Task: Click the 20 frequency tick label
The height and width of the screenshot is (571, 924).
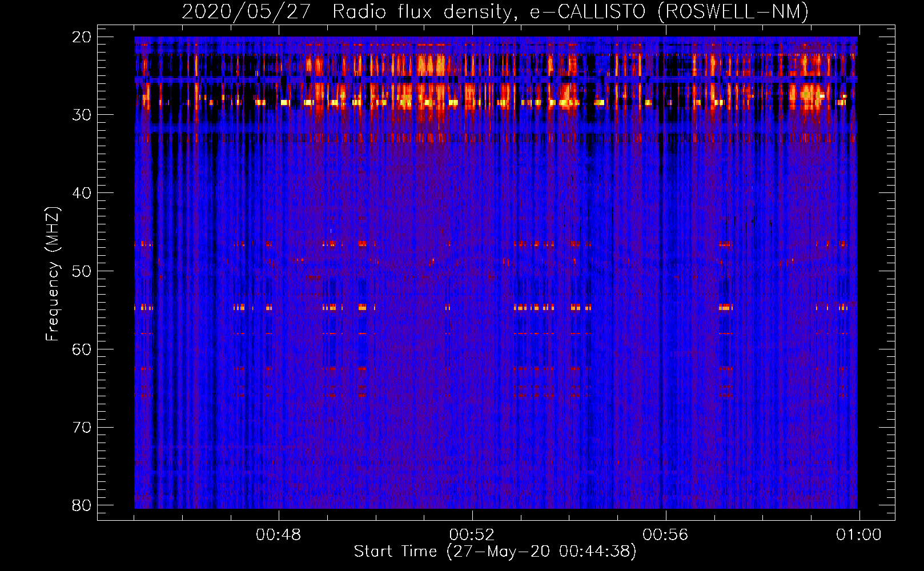Action: point(82,37)
